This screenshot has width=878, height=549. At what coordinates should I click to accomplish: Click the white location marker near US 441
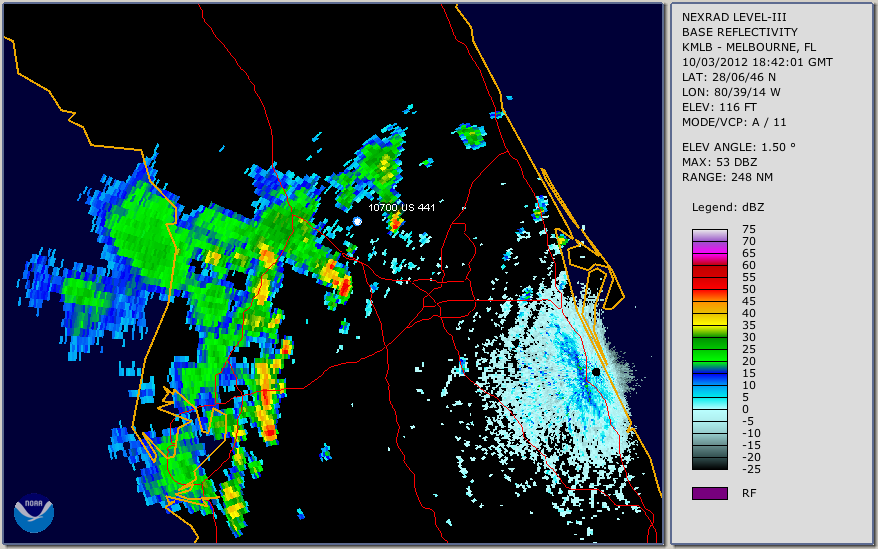pyautogui.click(x=357, y=222)
